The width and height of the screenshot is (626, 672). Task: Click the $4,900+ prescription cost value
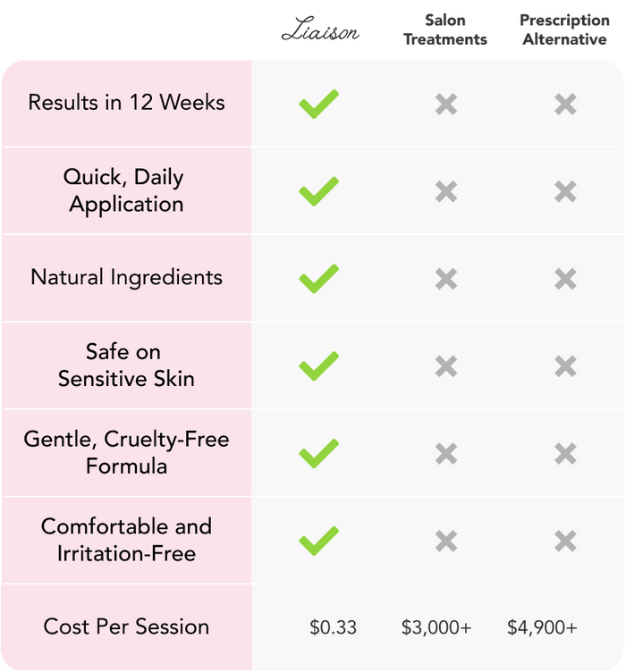pyautogui.click(x=542, y=627)
